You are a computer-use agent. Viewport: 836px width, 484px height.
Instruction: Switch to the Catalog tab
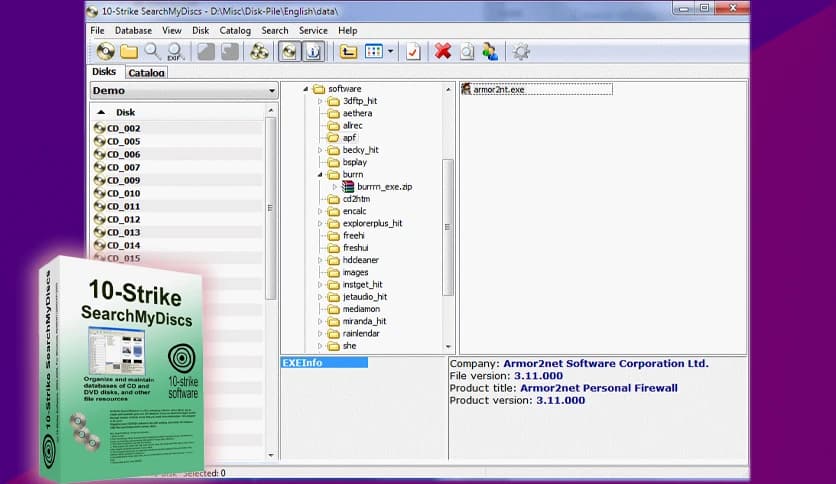[146, 72]
